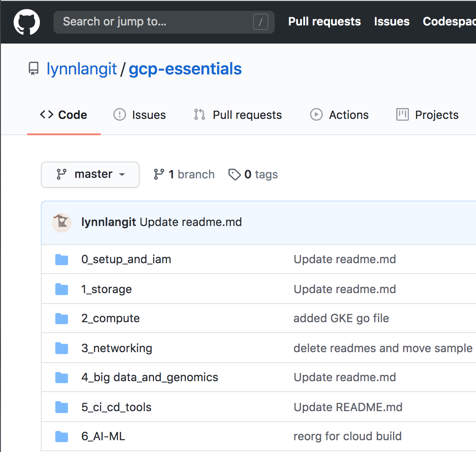The height and width of the screenshot is (452, 476).
Task: Click the Issues circle-exclamation icon
Action: point(120,115)
